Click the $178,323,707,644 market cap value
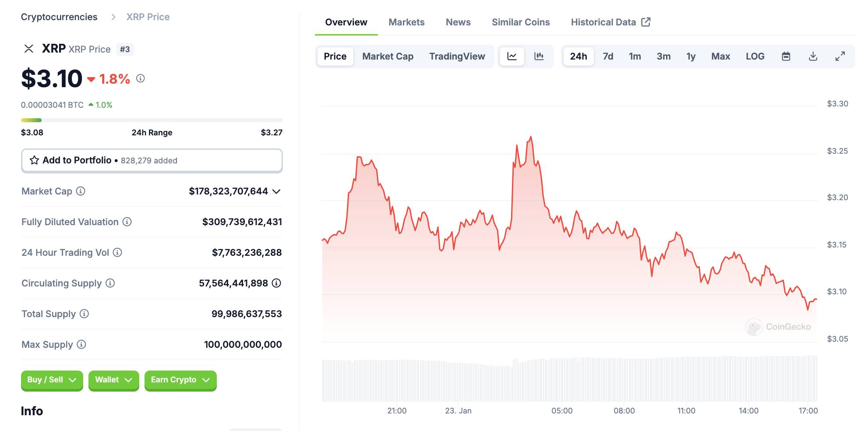The height and width of the screenshot is (431, 868). tap(228, 191)
